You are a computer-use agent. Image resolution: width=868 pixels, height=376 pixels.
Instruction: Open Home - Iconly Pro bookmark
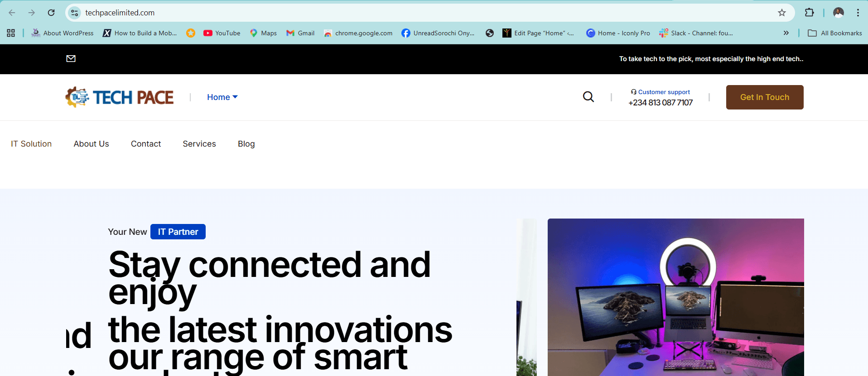tap(618, 33)
